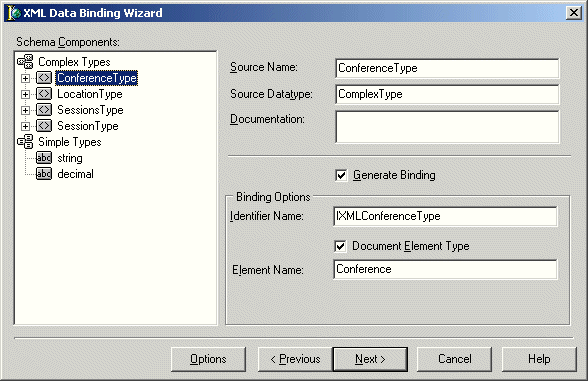Click the Schema Components label
Image resolution: width=588 pixels, height=381 pixels.
point(68,42)
